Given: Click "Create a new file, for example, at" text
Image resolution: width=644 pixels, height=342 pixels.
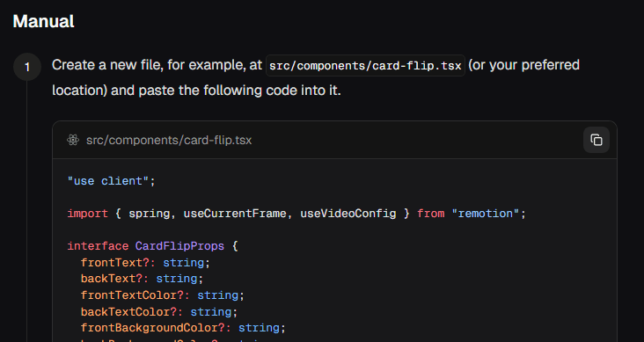Looking at the screenshot, I should point(157,65).
